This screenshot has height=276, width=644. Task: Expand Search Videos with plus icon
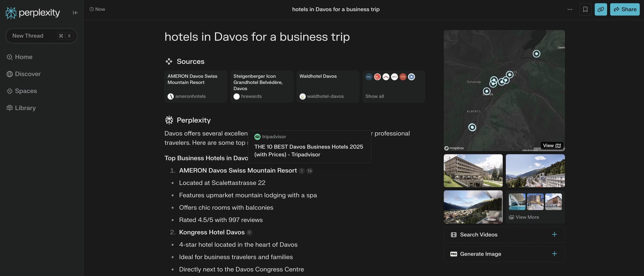pyautogui.click(x=554, y=235)
